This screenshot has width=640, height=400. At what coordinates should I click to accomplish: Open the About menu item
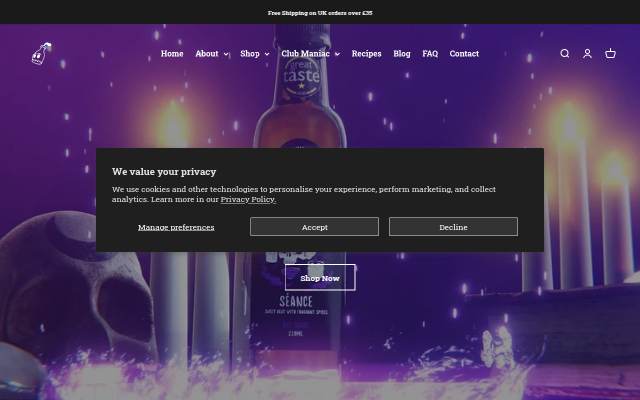(x=207, y=53)
